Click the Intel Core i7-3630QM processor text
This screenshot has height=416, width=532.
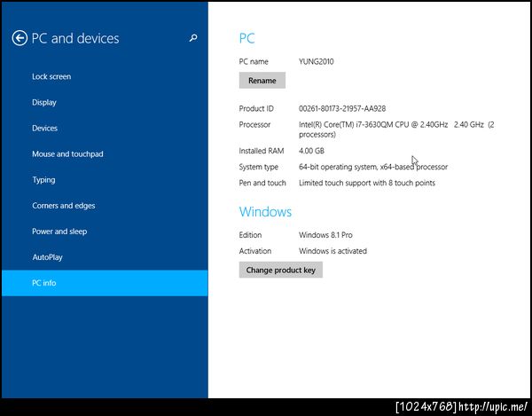pyautogui.click(x=396, y=130)
